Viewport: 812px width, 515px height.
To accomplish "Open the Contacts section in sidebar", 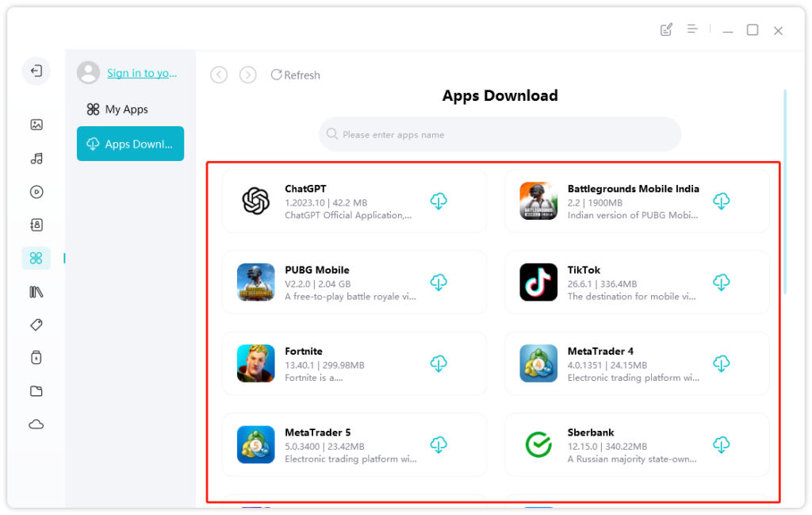I will [36, 225].
